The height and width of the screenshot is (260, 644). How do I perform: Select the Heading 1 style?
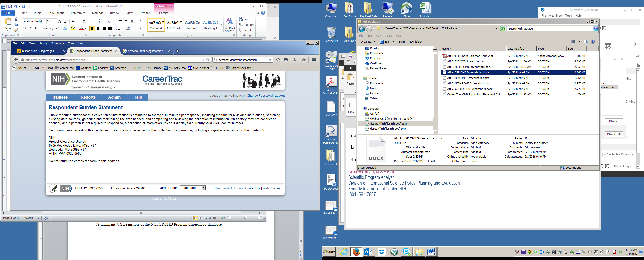point(192,25)
